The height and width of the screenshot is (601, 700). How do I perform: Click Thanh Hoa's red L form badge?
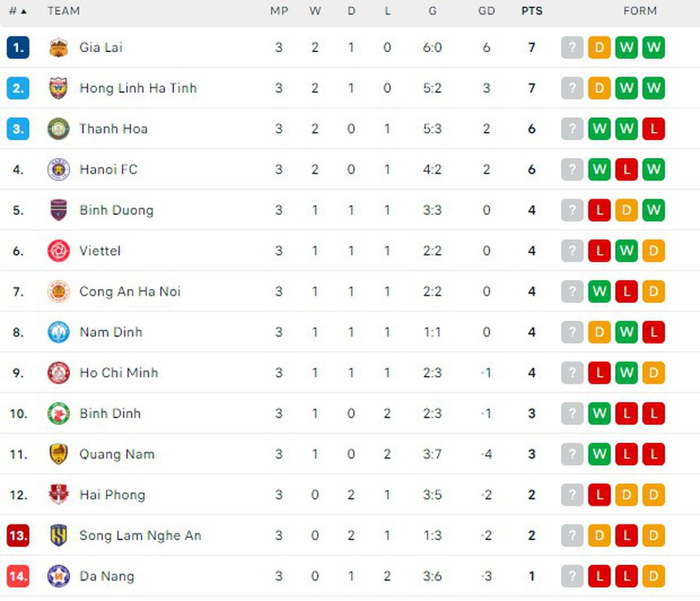(x=654, y=129)
